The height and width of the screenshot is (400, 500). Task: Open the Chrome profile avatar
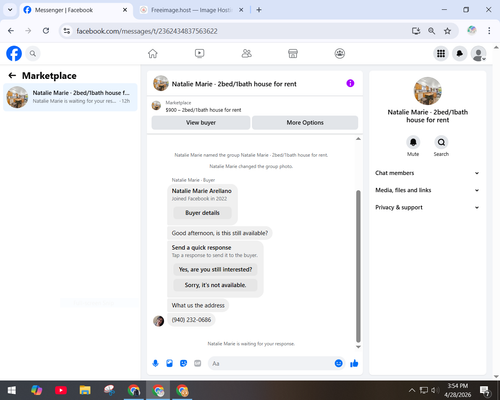472,31
